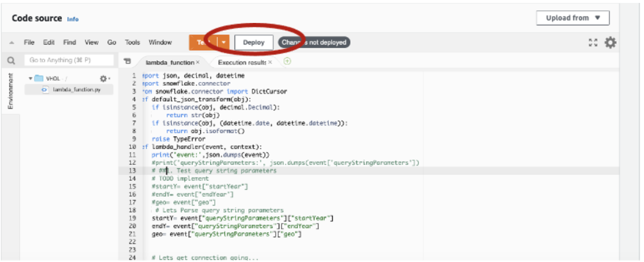The height and width of the screenshot is (262, 644).
Task: Open the VHOL folder gear options
Action: click(104, 78)
